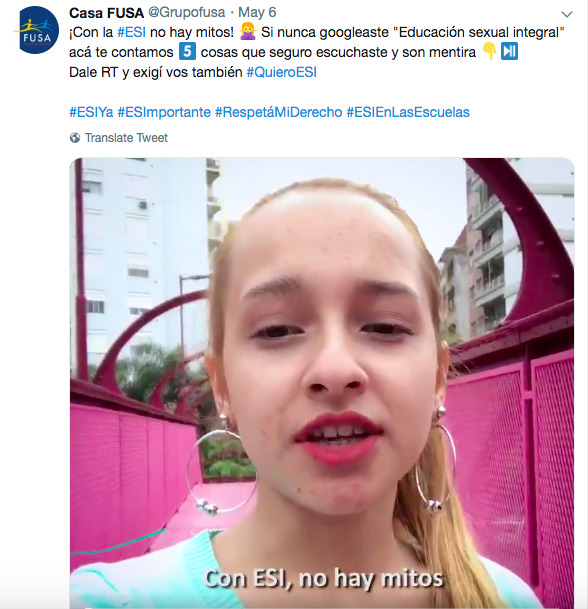Click the tweet text 'Dale RT y exigí vos también'
The width and height of the screenshot is (588, 609).
click(156, 72)
